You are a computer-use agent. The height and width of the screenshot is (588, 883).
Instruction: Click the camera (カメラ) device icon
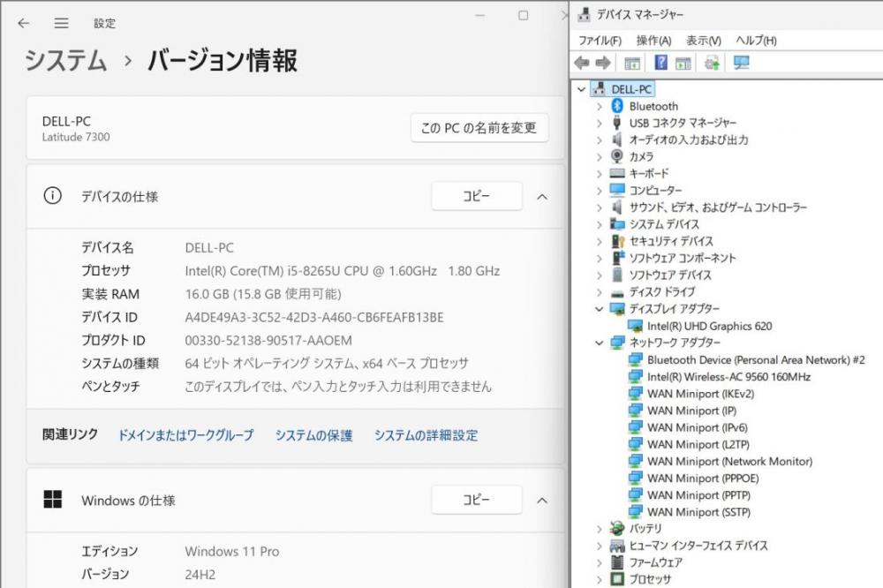click(x=617, y=156)
